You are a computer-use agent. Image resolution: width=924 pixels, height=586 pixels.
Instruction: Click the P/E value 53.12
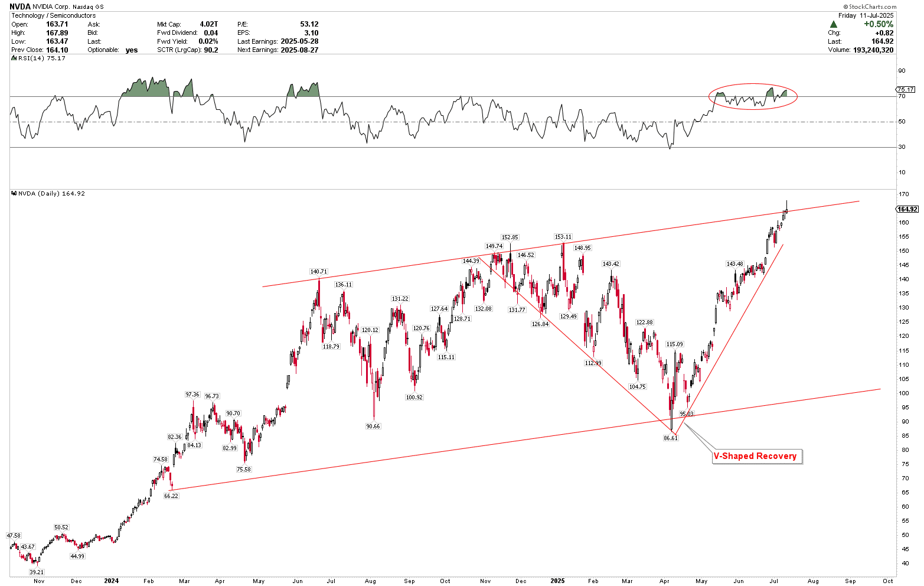(x=309, y=24)
